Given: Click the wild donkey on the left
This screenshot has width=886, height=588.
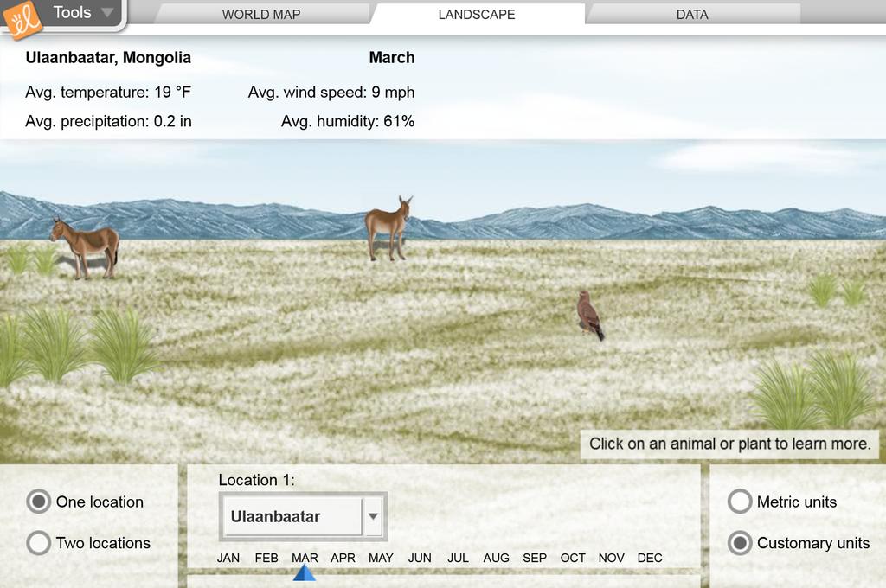Looking at the screenshot, I should [85, 247].
